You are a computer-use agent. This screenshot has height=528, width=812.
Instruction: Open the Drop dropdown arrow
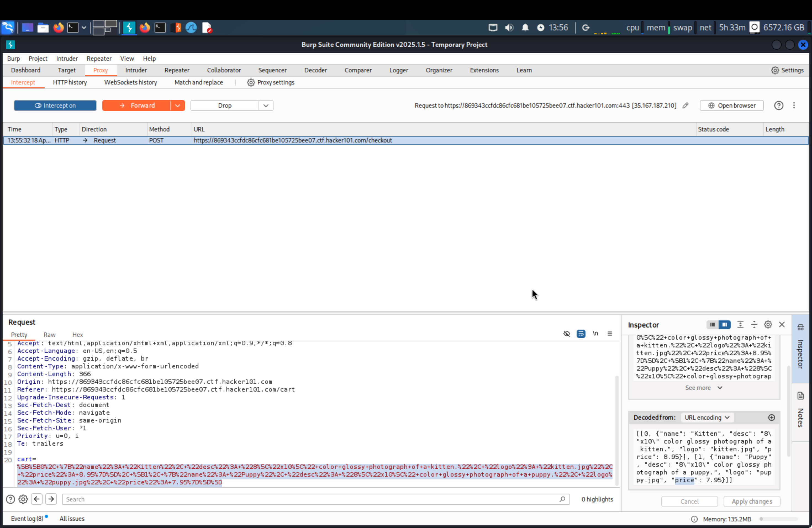[266, 105]
